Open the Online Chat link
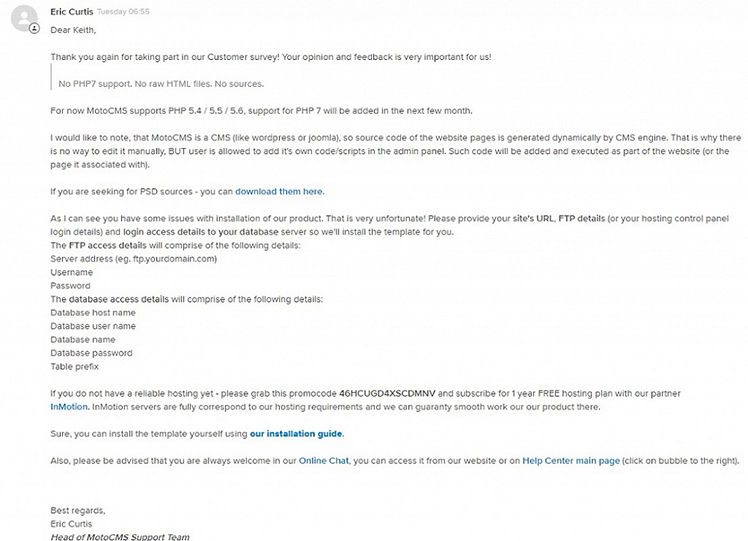 324,461
